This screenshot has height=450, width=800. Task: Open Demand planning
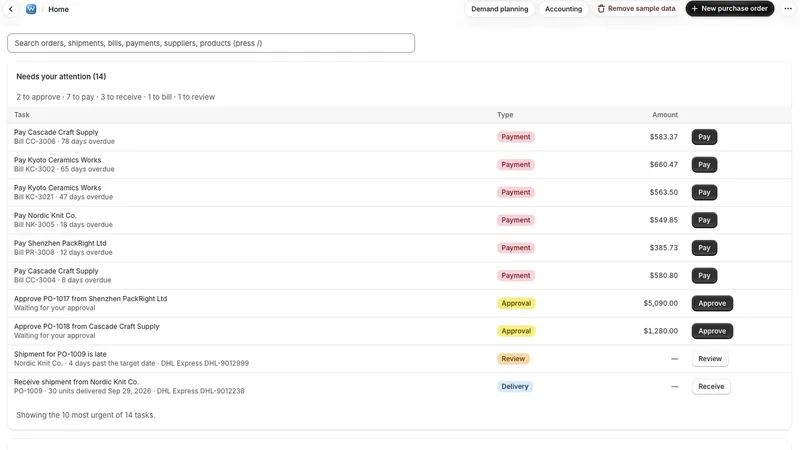pos(499,9)
